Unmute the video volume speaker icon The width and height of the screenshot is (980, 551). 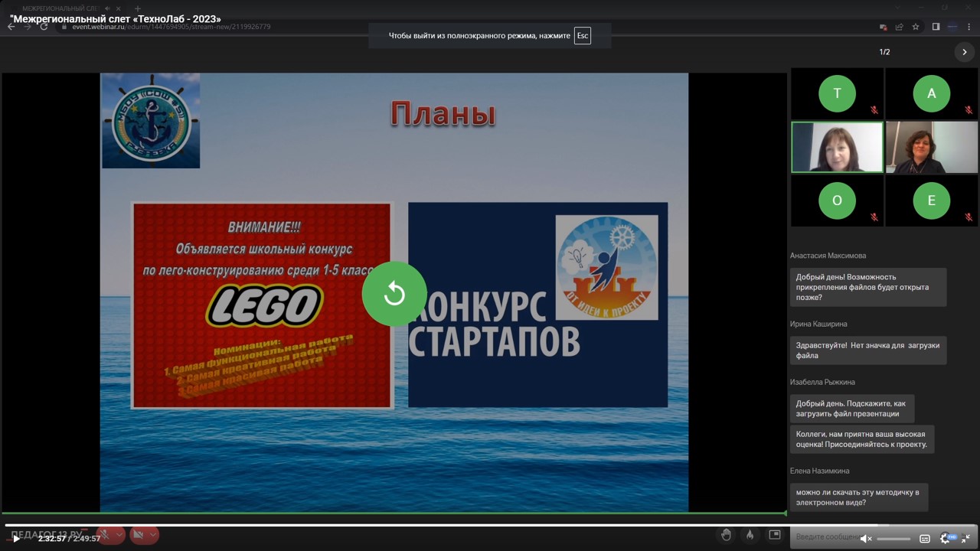(x=866, y=539)
